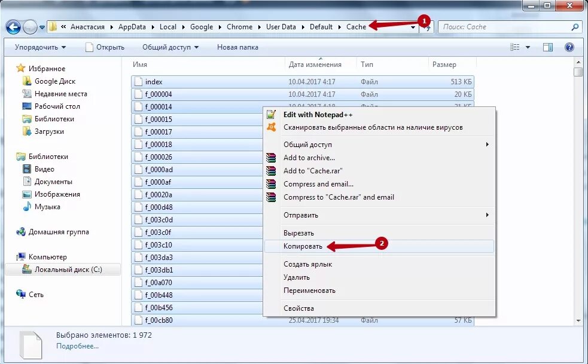This screenshot has width=588, height=364.
Task: Toggle the preview pane icon
Action: tap(548, 47)
